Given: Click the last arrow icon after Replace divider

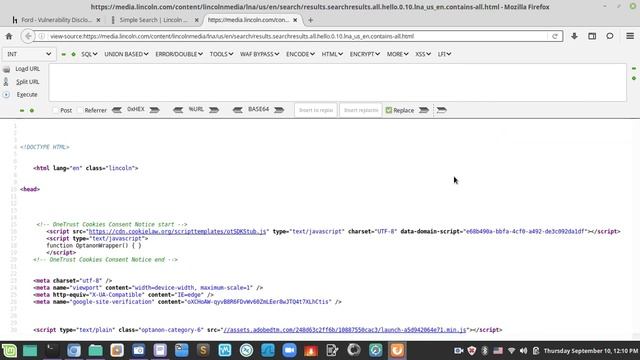Looking at the screenshot, I should [x=441, y=110].
